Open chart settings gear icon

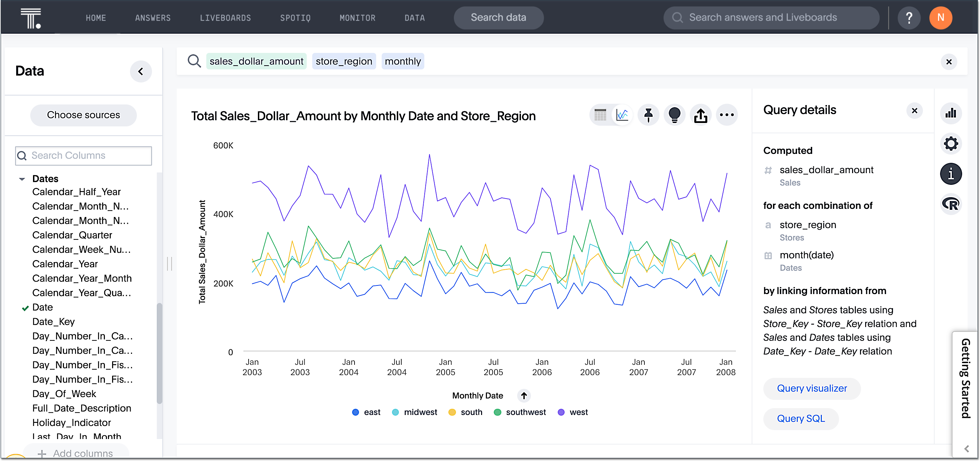coord(951,143)
